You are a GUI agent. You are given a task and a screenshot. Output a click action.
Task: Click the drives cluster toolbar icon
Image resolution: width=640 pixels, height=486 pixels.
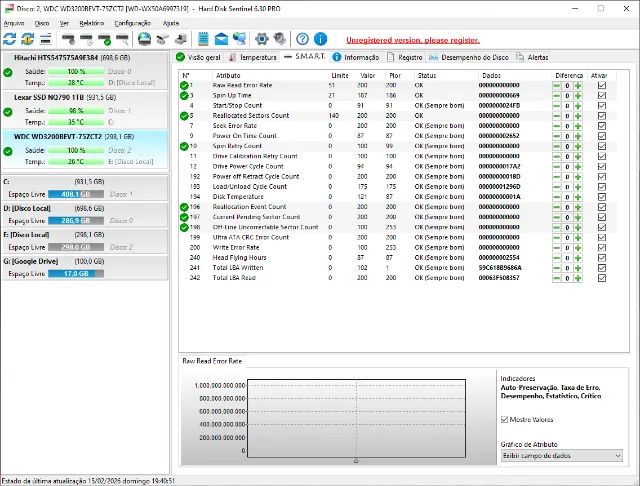[162, 39]
